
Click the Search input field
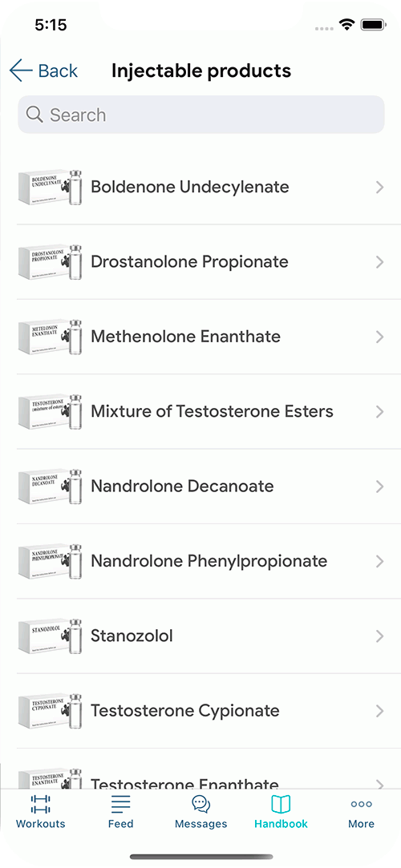tap(201, 115)
